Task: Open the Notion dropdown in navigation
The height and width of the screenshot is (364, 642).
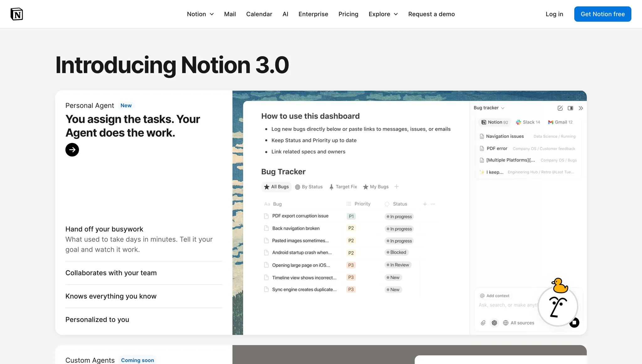Action: point(200,14)
